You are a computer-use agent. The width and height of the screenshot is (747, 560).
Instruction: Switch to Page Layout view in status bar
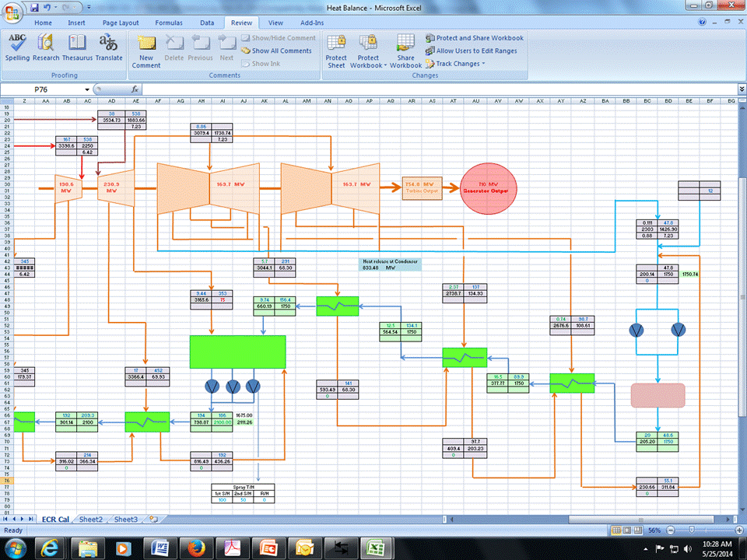[x=627, y=530]
